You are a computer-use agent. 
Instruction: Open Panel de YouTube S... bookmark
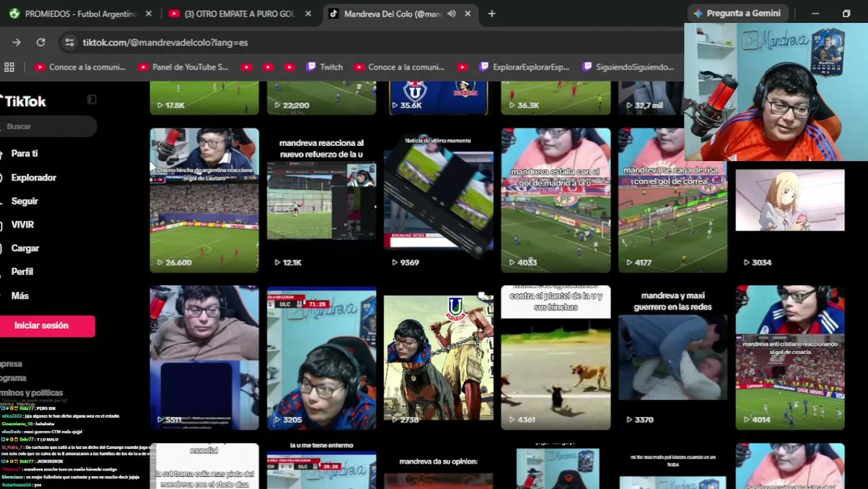pyautogui.click(x=183, y=67)
